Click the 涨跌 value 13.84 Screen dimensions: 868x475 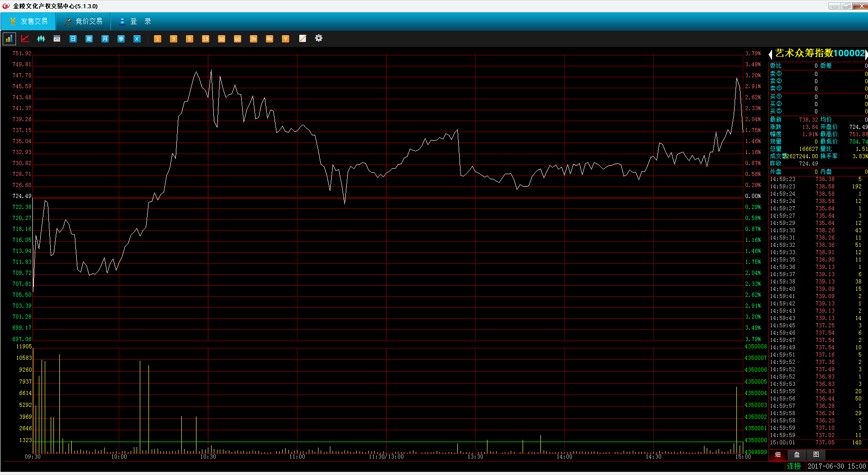(810, 127)
